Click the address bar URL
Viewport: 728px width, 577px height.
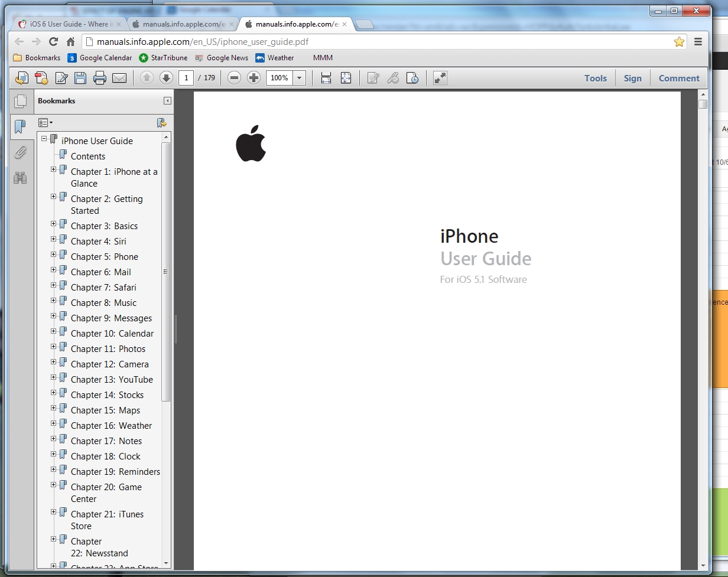tap(202, 42)
